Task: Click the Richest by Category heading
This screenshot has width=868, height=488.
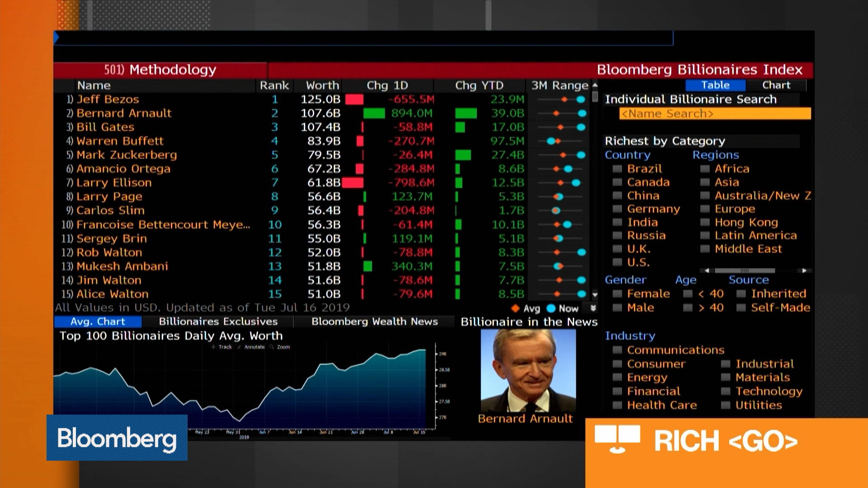Action: pos(665,141)
